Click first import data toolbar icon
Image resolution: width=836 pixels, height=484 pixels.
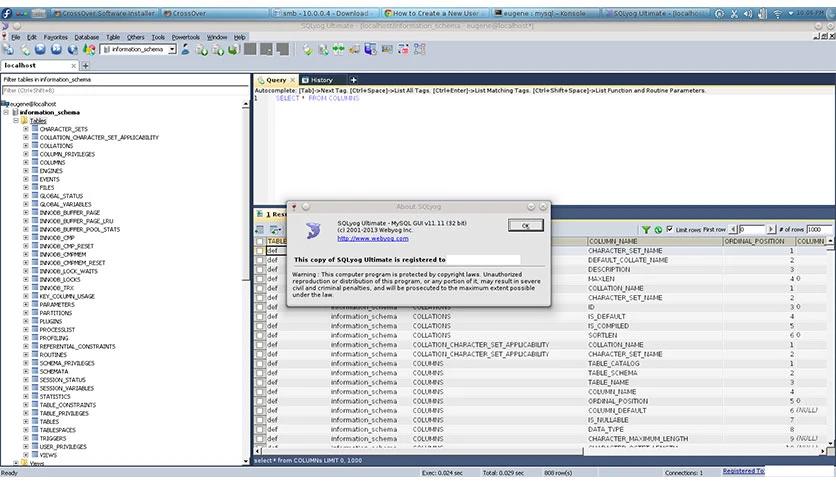202,50
